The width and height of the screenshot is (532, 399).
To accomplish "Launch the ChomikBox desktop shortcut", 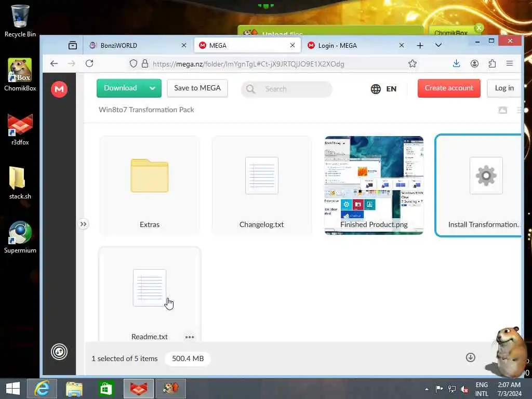I will 20,75.
